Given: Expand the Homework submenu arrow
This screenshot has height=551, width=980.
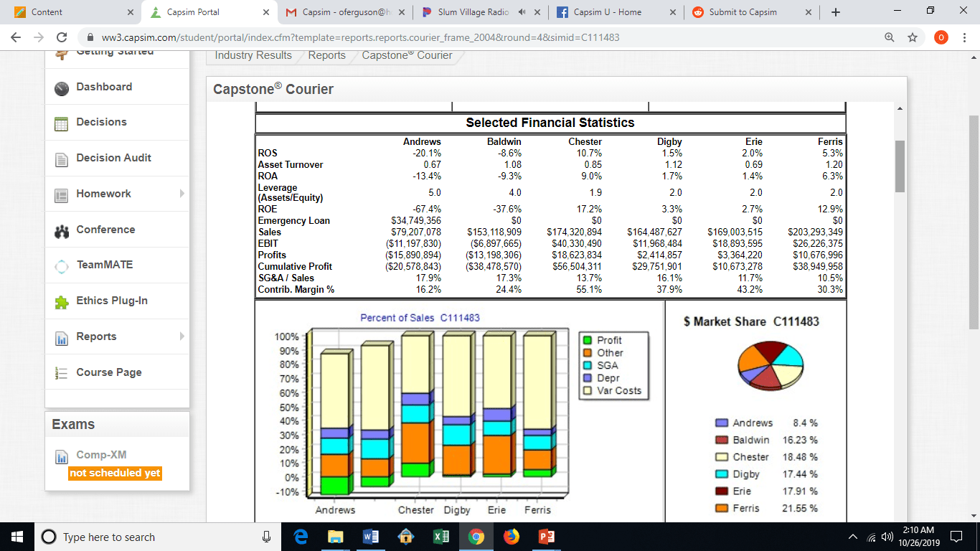Looking at the screenshot, I should pos(182,194).
